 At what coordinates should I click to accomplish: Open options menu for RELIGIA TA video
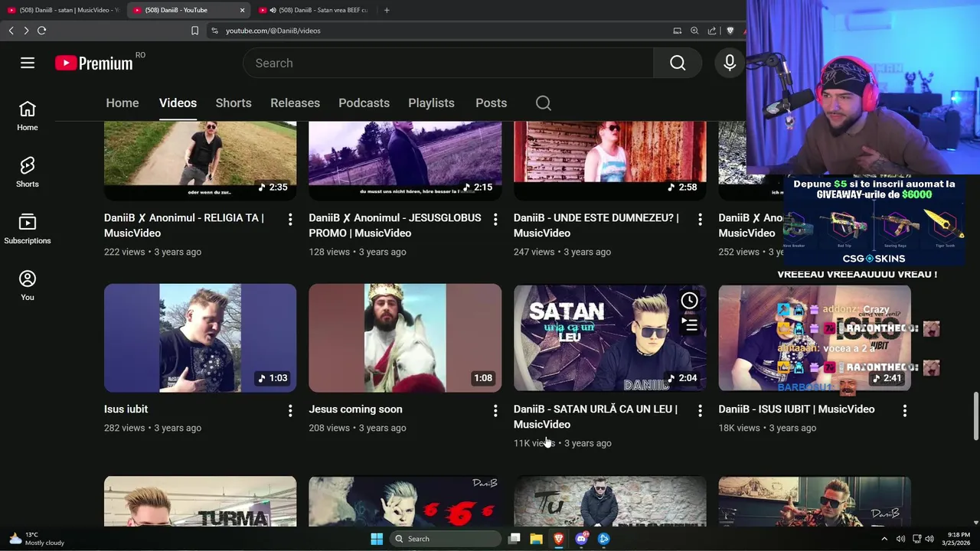[x=290, y=220]
